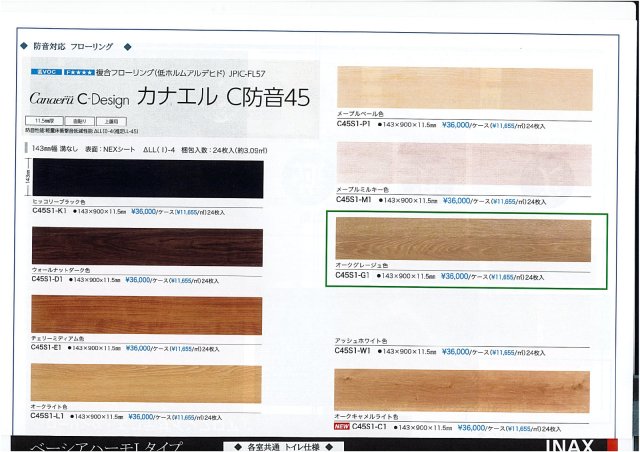Click the オークキャメルライト色 color name label

point(366,416)
